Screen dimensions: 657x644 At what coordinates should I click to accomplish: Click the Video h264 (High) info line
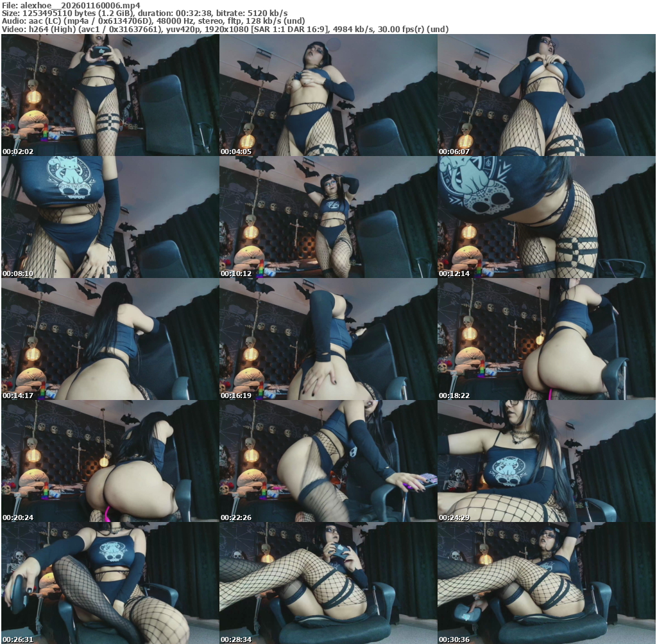[x=225, y=30]
